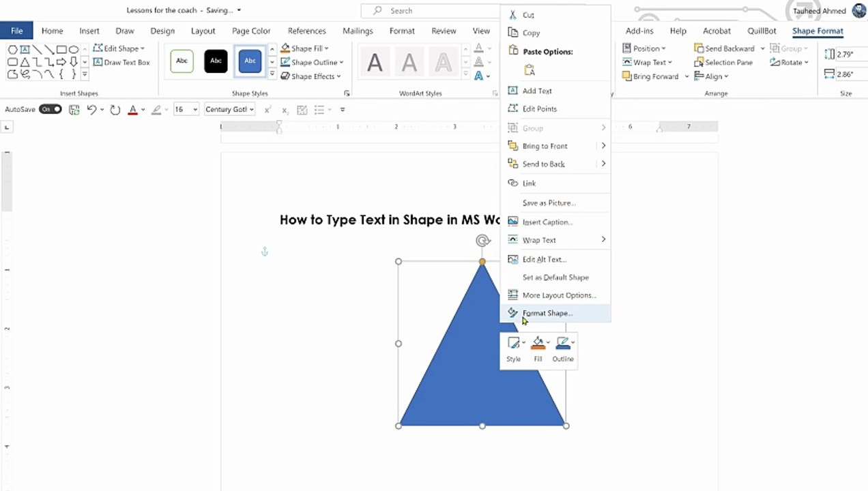Choose More Layout Options
Viewport: 868px width, 491px height.
[555, 295]
